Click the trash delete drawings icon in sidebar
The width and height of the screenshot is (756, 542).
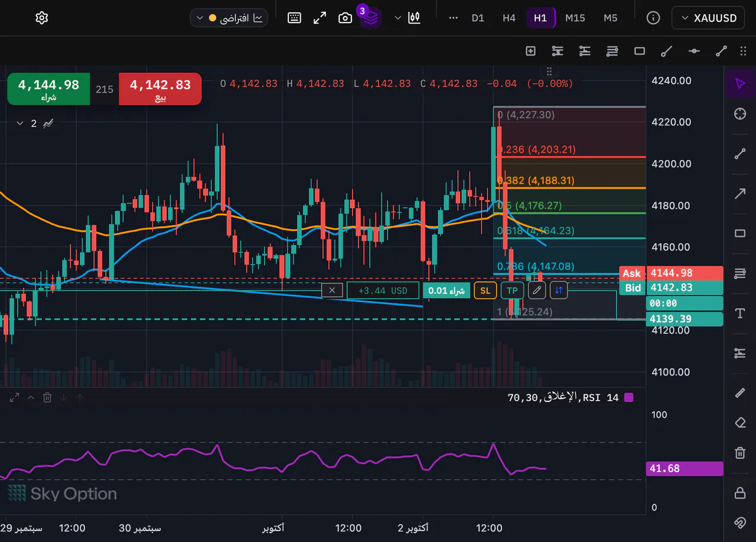(x=740, y=453)
